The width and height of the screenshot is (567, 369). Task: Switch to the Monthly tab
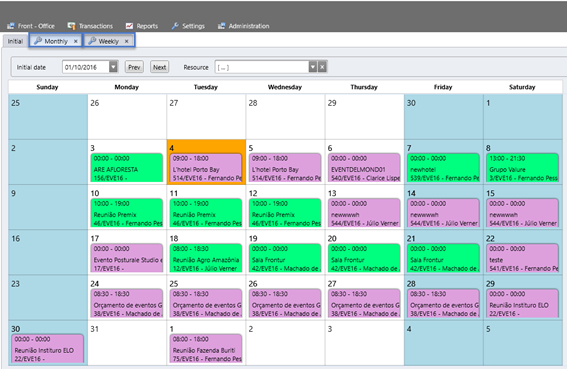pos(56,41)
